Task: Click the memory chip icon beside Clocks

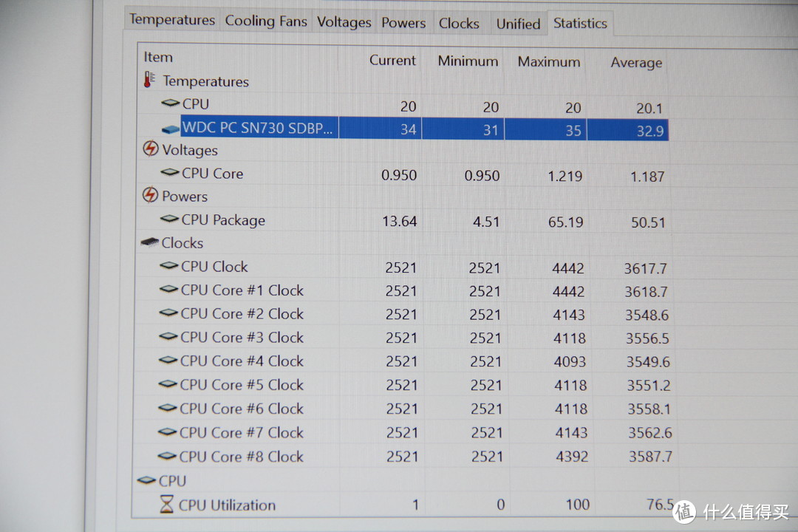Action: click(x=150, y=242)
